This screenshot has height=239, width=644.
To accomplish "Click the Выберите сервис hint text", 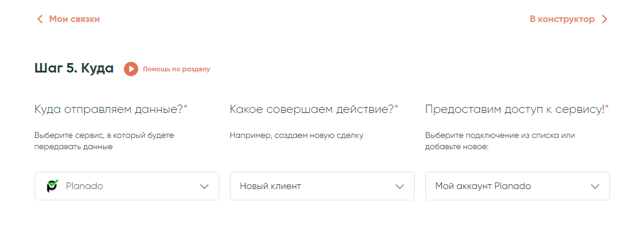I will tap(104, 141).
